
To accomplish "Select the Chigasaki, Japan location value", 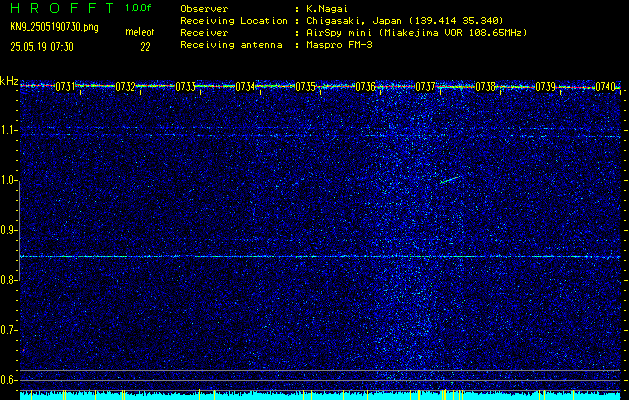I will pyautogui.click(x=404, y=21).
